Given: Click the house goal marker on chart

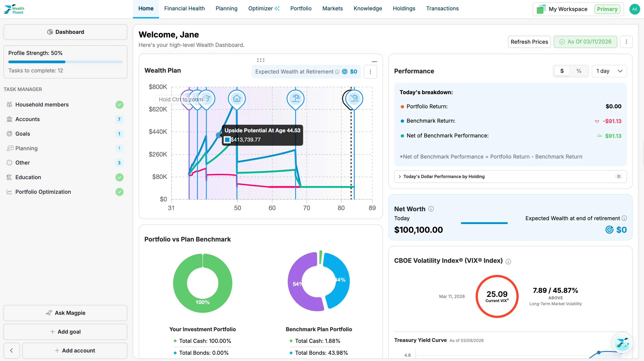Looking at the screenshot, I should pos(237,98).
